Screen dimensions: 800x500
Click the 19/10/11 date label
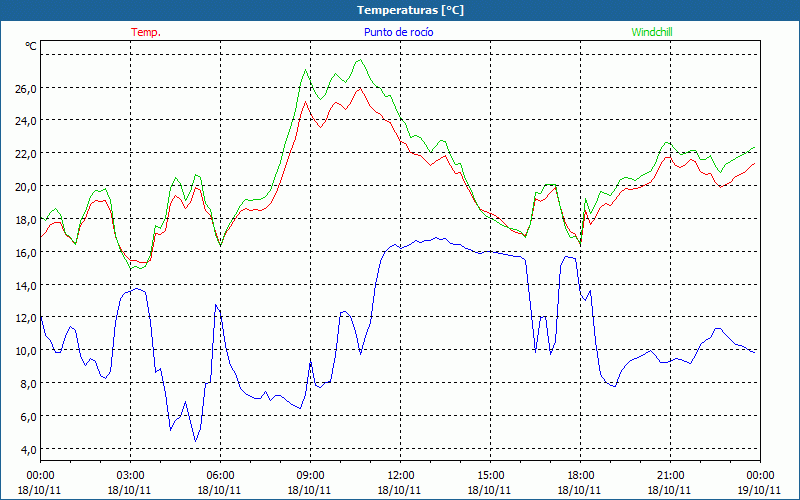[760, 490]
